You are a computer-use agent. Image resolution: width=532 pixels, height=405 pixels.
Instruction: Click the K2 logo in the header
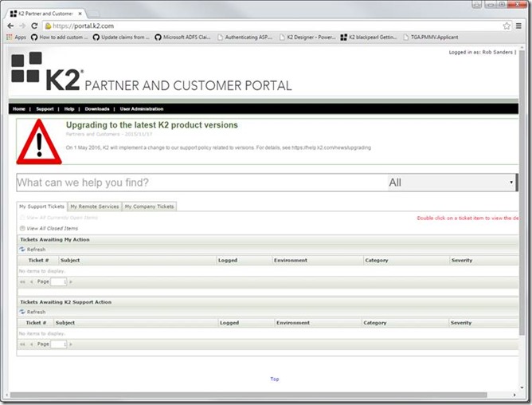[x=45, y=73]
